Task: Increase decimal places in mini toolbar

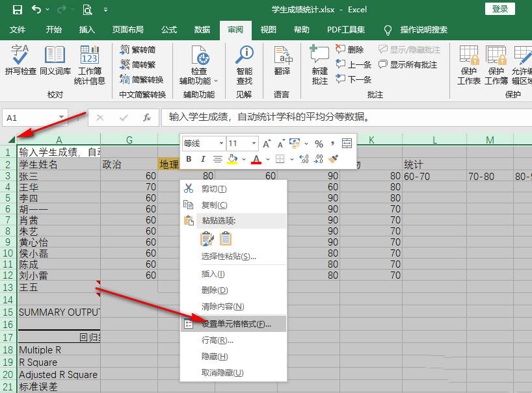Action: tap(304, 159)
